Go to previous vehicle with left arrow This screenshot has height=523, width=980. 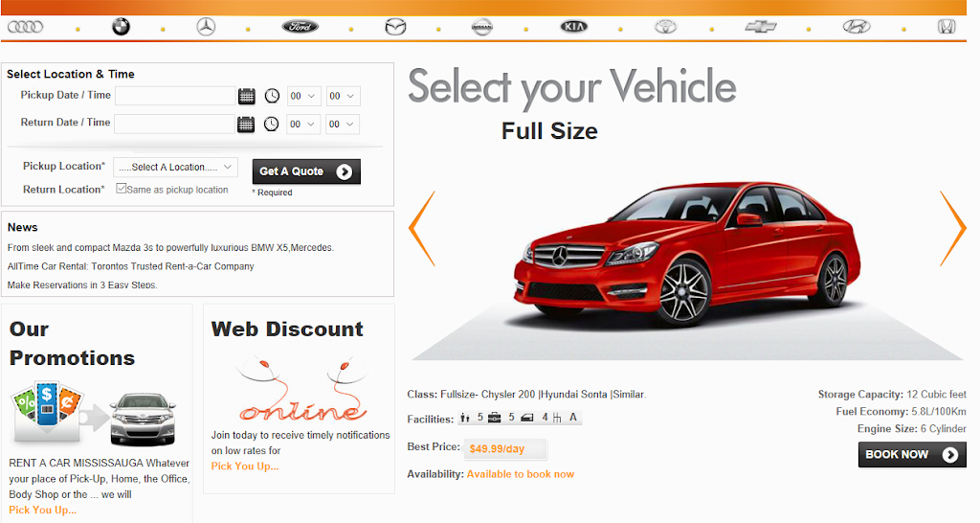pyautogui.click(x=422, y=229)
